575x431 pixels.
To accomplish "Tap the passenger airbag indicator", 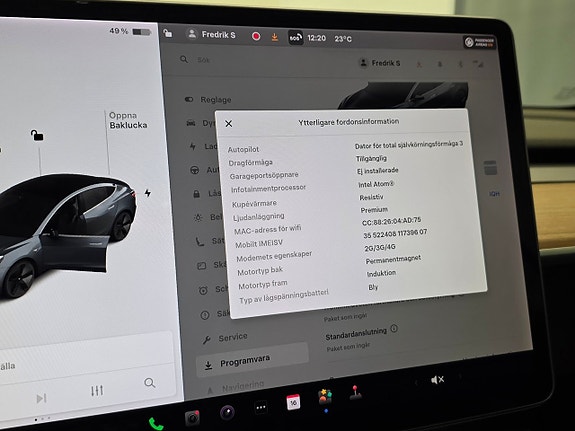I will pos(480,42).
